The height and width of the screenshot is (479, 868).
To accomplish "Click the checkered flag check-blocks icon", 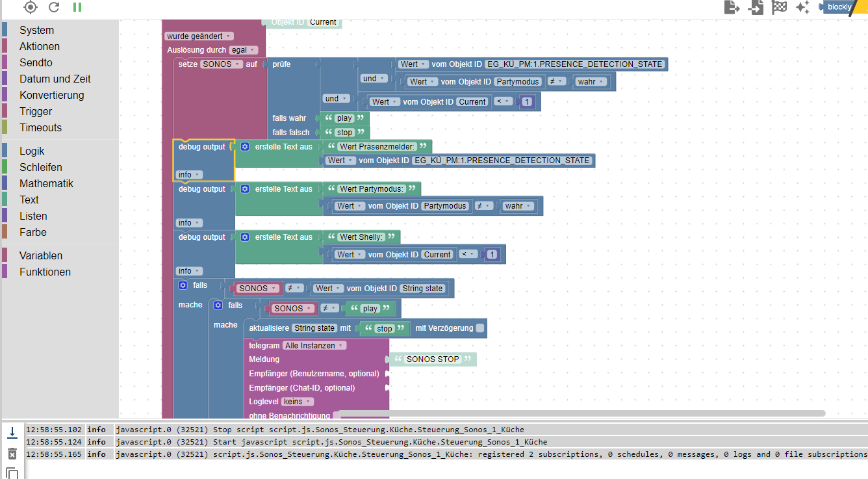I will point(779,7).
